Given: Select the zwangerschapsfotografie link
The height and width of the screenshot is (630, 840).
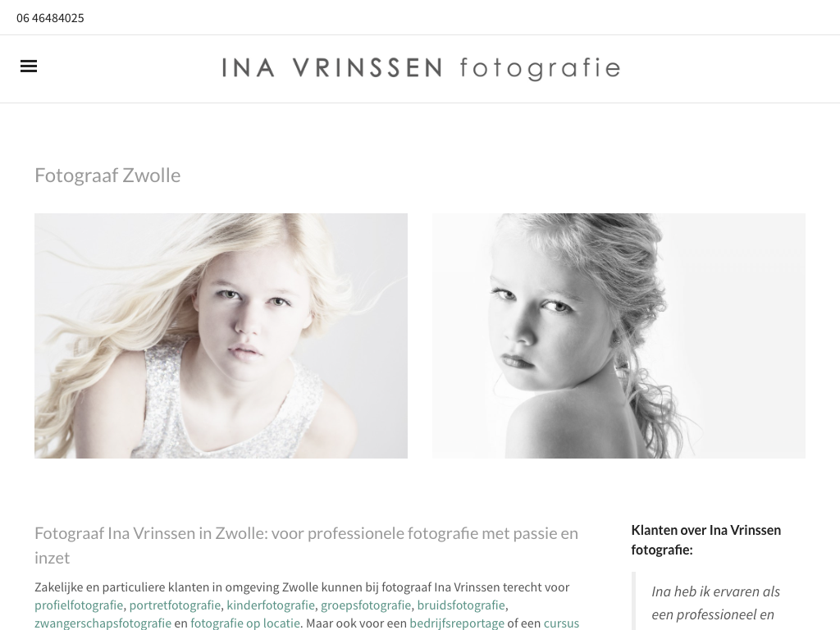Looking at the screenshot, I should tap(103, 623).
